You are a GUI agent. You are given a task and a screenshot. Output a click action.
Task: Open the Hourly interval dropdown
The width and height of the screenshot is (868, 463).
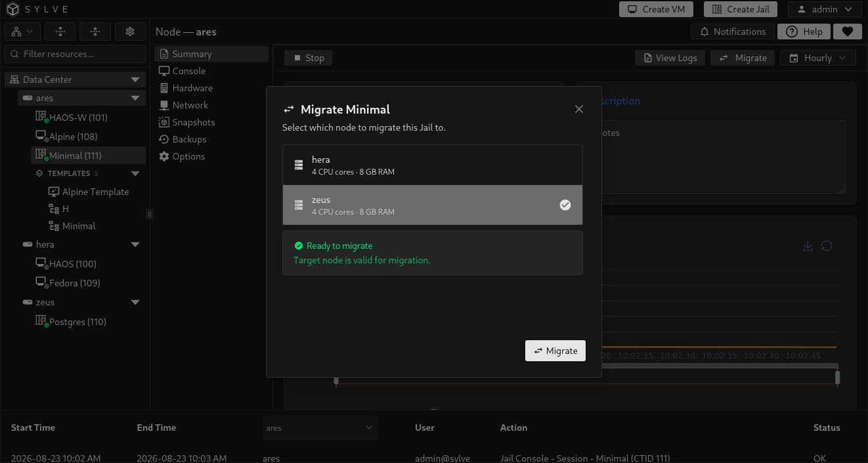(x=818, y=58)
